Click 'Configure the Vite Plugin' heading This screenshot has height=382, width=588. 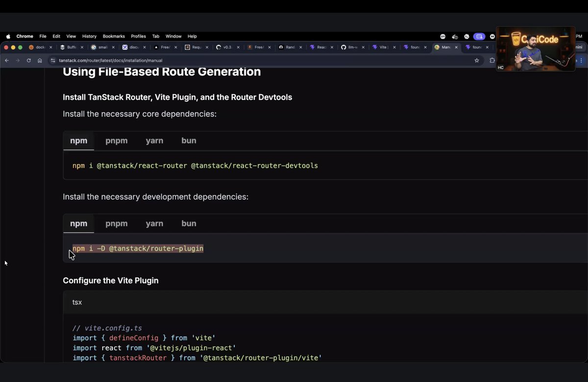click(111, 280)
